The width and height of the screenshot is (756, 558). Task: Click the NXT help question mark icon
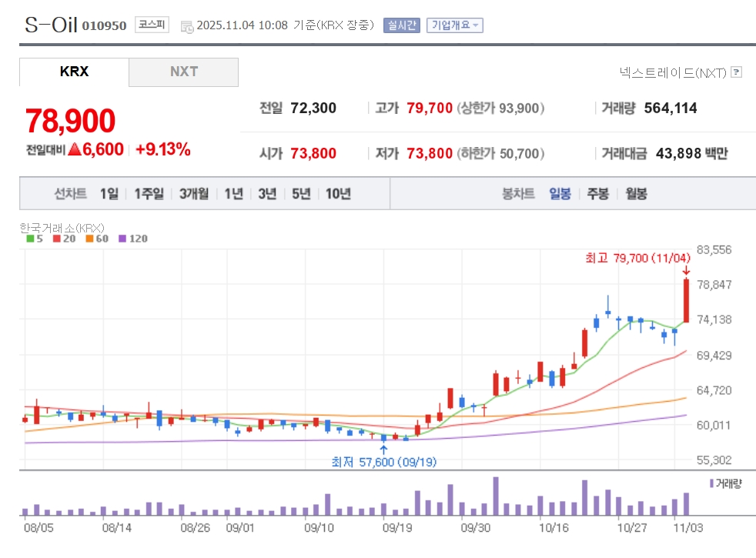pos(736,72)
